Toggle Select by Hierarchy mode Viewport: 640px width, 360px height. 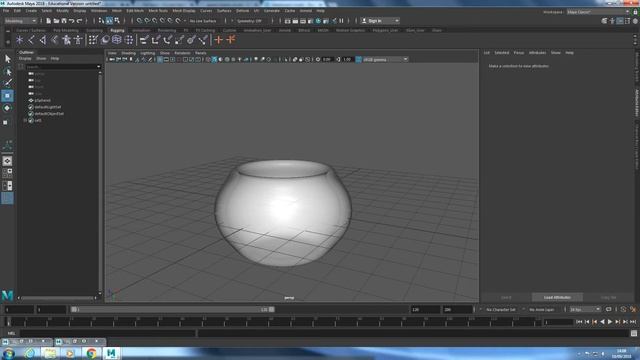tap(102, 20)
